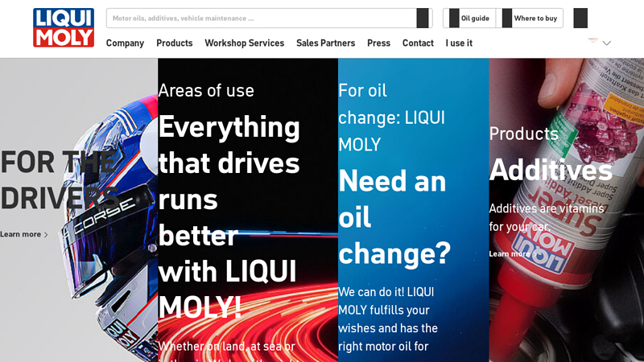Click the search submit icon in search bar
Viewport: 644px width, 362px height.
422,18
